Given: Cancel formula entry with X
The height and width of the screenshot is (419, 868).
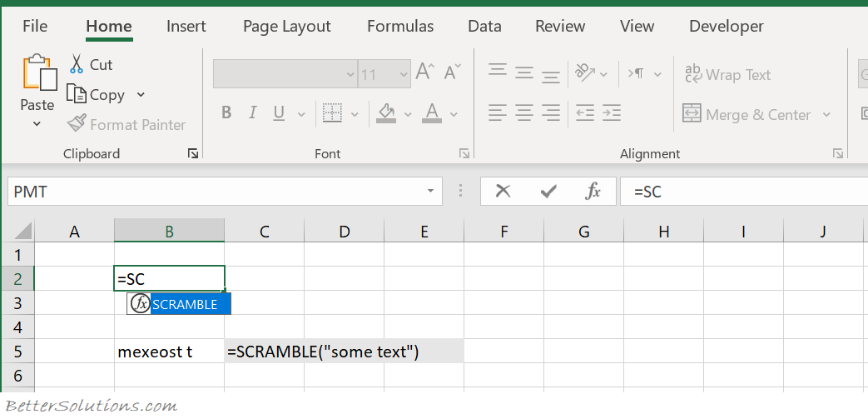Looking at the screenshot, I should [x=503, y=192].
